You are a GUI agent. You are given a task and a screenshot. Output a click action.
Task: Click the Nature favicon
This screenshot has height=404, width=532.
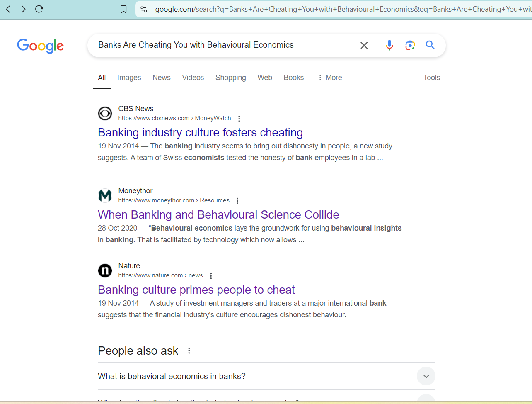[105, 270]
